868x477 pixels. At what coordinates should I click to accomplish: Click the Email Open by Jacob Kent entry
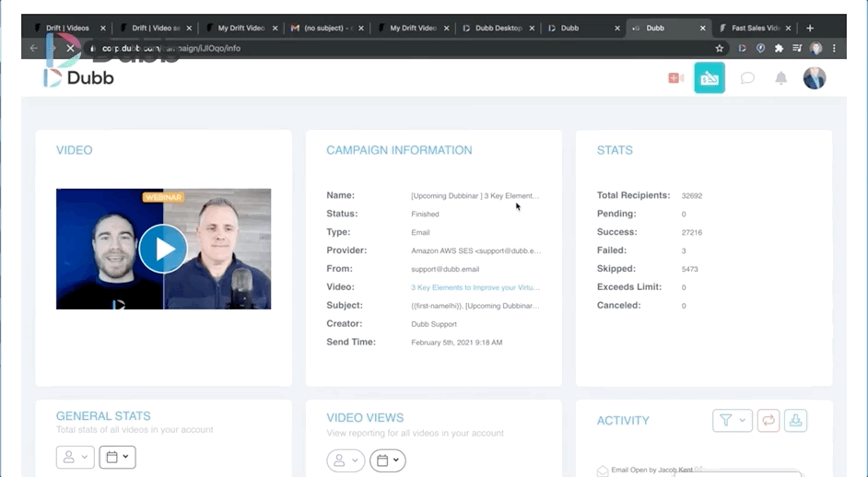tap(651, 470)
